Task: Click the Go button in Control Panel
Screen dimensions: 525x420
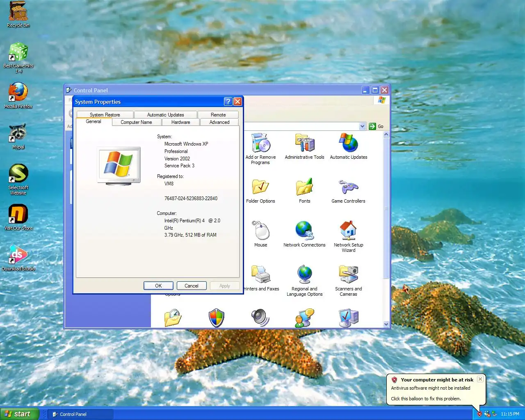Action: (376, 126)
